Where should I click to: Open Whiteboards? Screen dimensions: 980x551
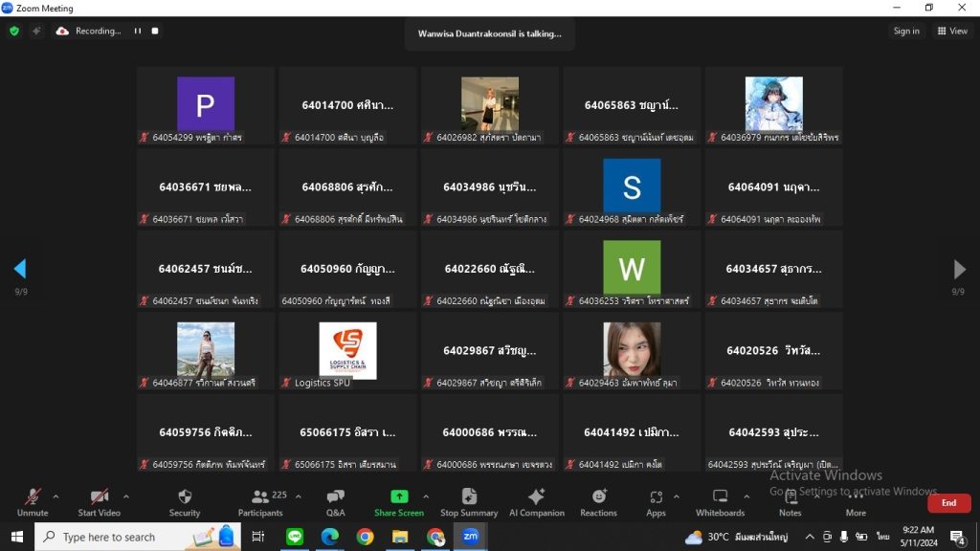720,503
